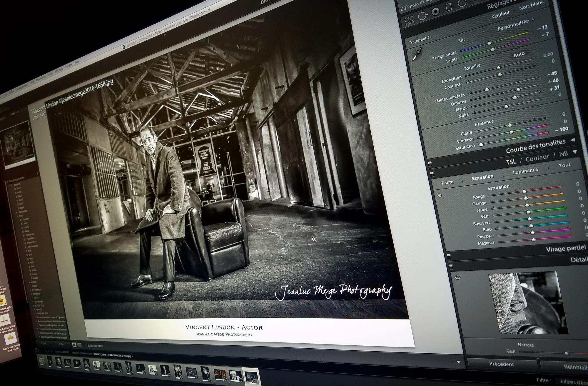Toggle the Virage partiel panel switch
Viewport: 588px width, 386px height.
tap(448, 256)
